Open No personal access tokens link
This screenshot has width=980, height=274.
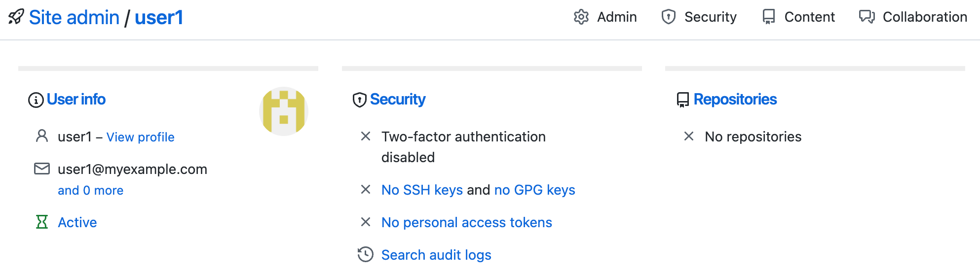(466, 222)
